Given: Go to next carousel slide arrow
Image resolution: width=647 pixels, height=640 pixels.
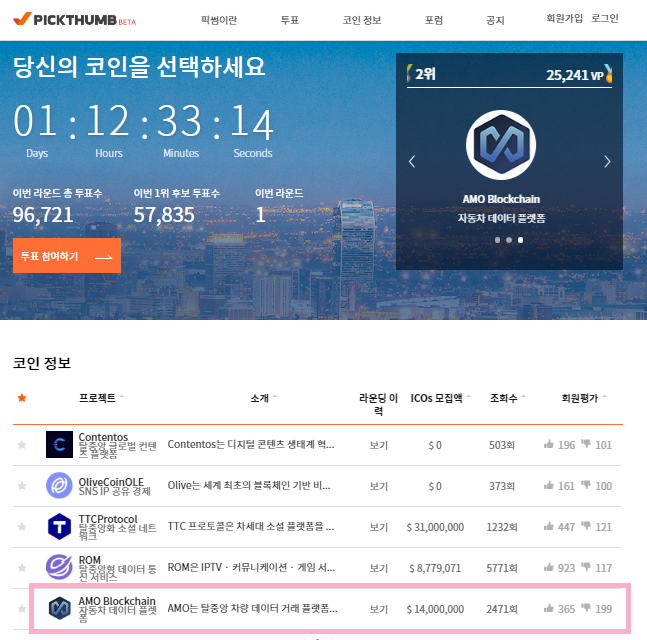Looking at the screenshot, I should click(x=606, y=162).
